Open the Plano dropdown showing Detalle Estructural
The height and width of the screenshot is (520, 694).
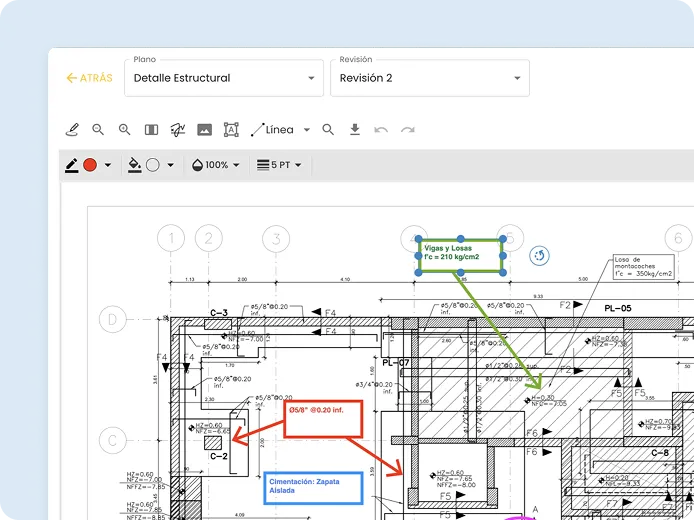224,78
